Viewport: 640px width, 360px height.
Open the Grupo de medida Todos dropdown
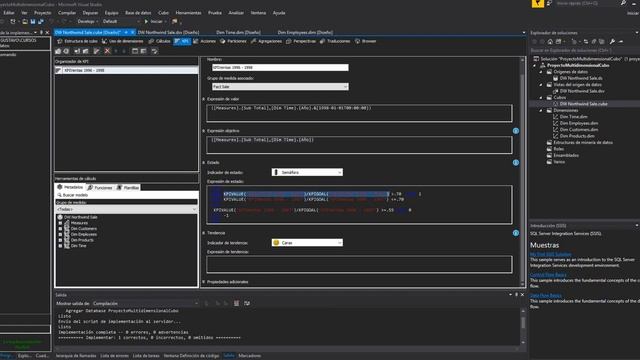point(126,209)
